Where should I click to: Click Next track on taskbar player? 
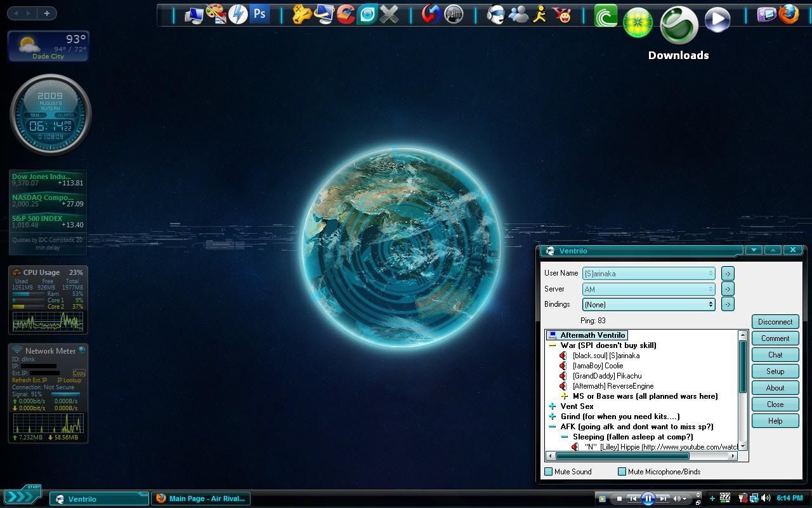pyautogui.click(x=662, y=498)
